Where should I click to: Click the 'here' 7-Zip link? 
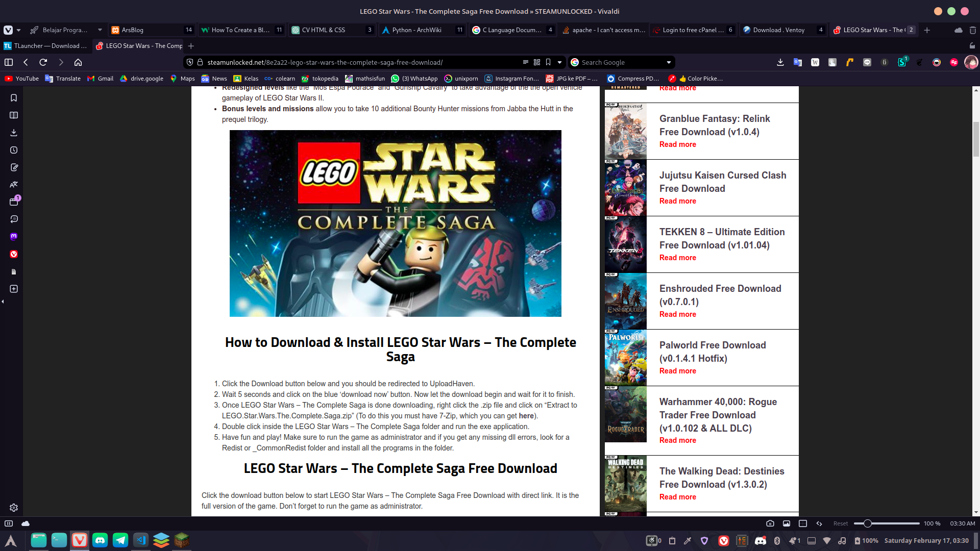click(526, 416)
